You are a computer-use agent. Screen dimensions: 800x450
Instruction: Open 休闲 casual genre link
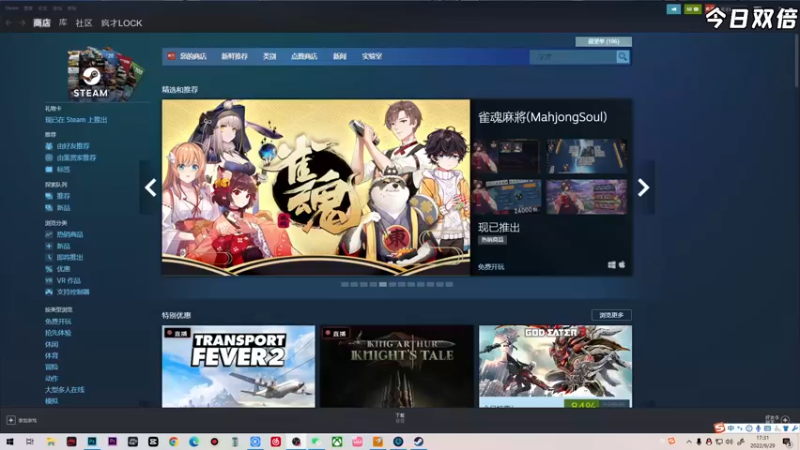52,344
